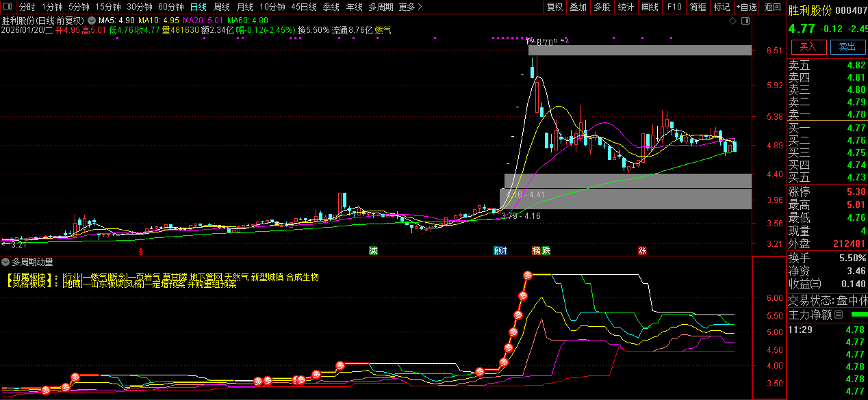Screen dimensions: 868x400
Task: Add the stock via +自选
Action: click(746, 7)
